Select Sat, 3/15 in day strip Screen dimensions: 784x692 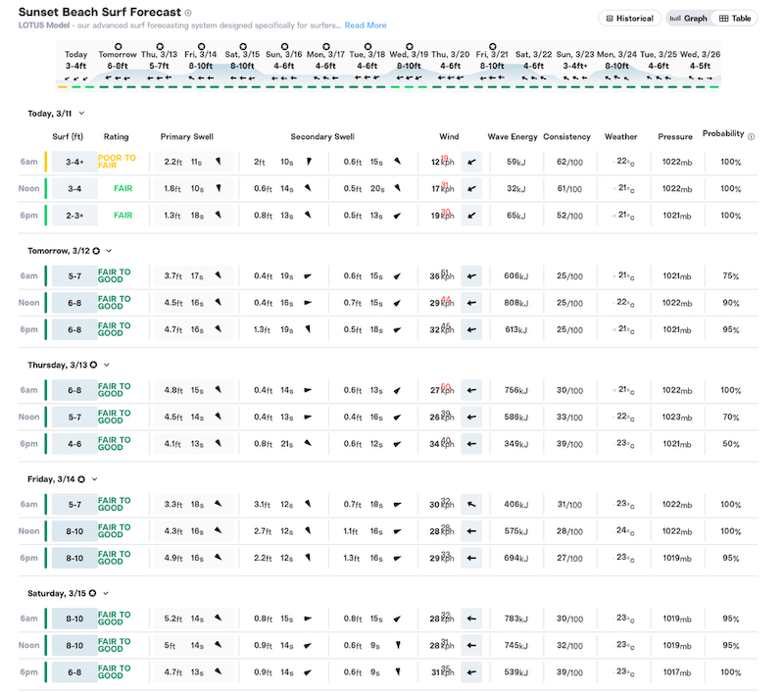pos(242,64)
